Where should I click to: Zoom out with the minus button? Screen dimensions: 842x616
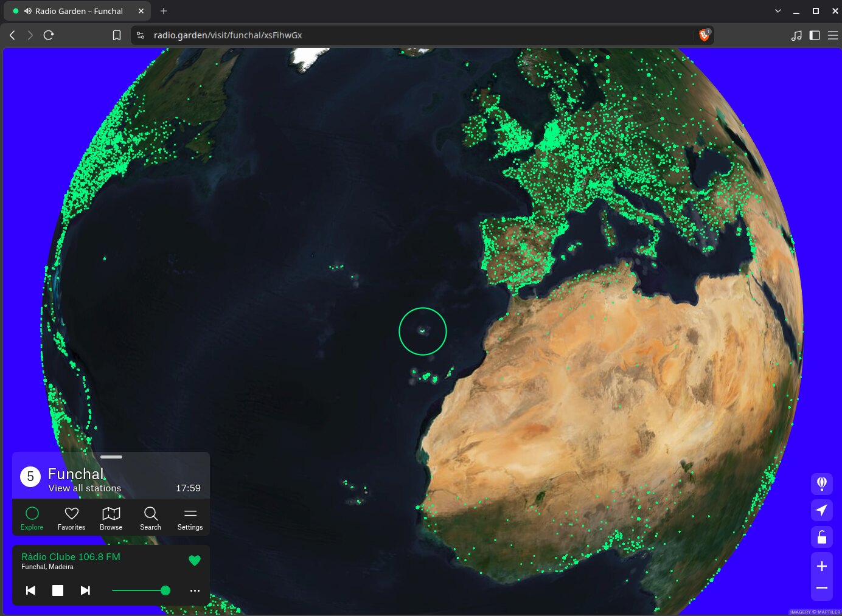pyautogui.click(x=822, y=588)
